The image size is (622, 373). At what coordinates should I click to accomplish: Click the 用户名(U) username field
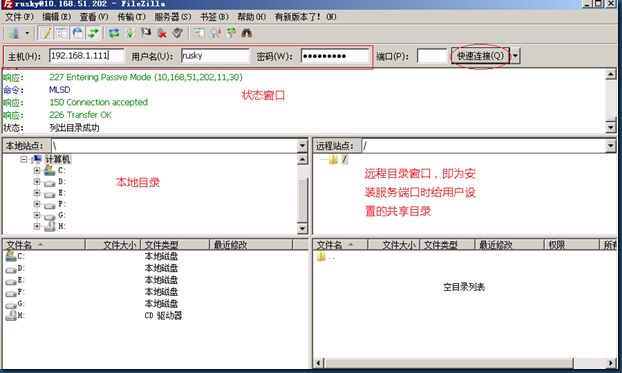pyautogui.click(x=215, y=56)
